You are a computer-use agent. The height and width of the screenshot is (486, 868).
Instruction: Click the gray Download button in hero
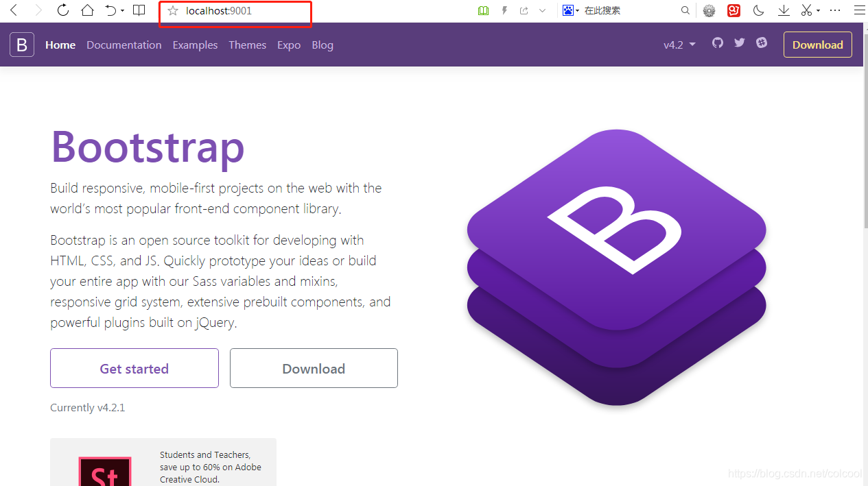[314, 368]
